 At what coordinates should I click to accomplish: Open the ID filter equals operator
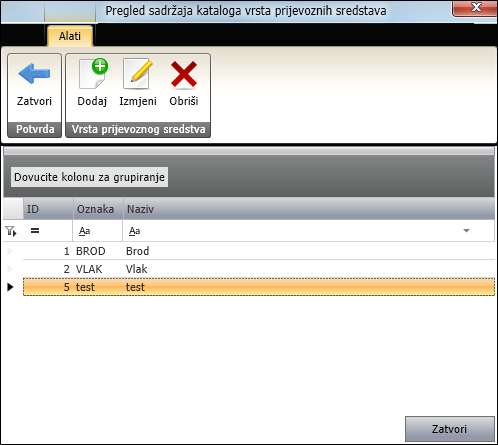[35, 231]
